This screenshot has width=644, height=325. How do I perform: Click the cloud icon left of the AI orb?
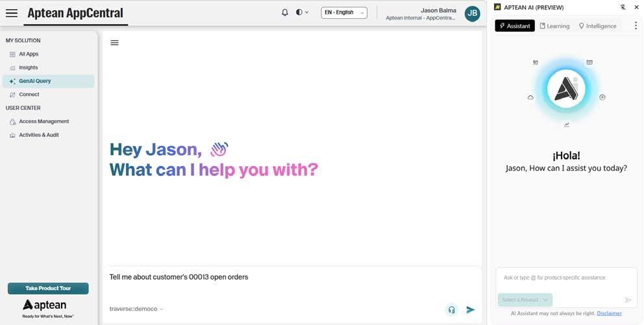[530, 97]
